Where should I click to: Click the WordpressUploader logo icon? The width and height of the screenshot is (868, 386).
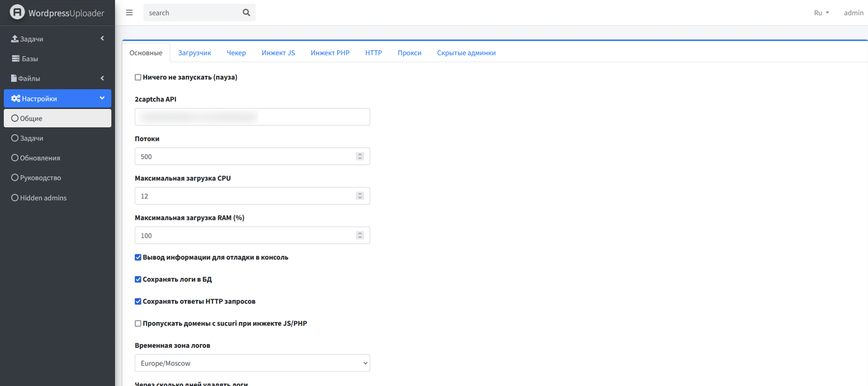[17, 12]
